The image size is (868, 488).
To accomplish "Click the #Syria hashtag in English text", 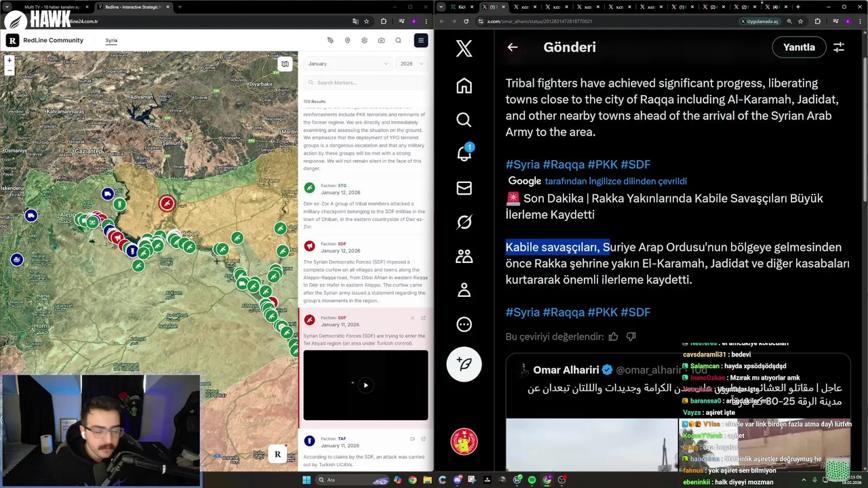I will (522, 165).
